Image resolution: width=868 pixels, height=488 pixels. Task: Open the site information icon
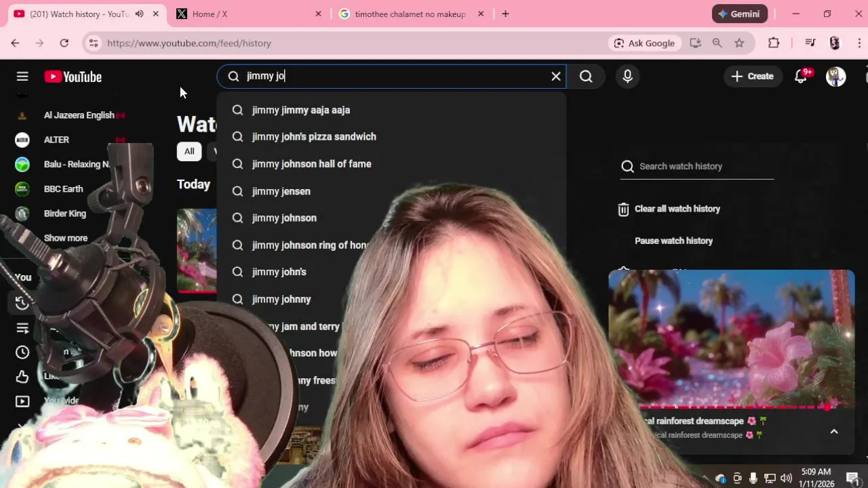(94, 43)
